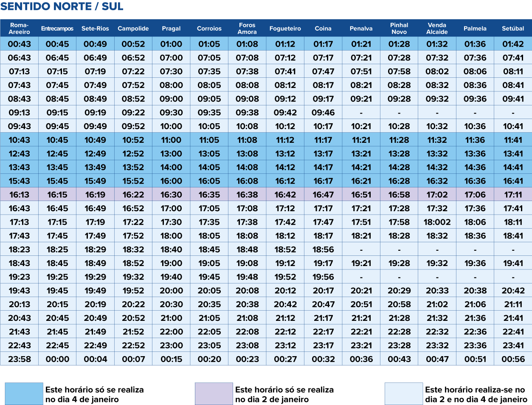This screenshot has height=405, width=532.
Task: Select the Sete-Rios column header
Action: point(95,28)
